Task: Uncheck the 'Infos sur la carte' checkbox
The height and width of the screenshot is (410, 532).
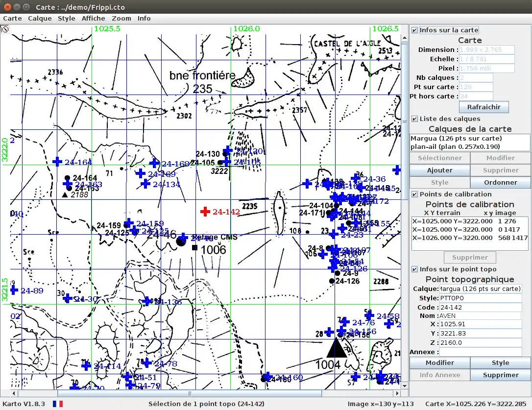Action: click(415, 30)
